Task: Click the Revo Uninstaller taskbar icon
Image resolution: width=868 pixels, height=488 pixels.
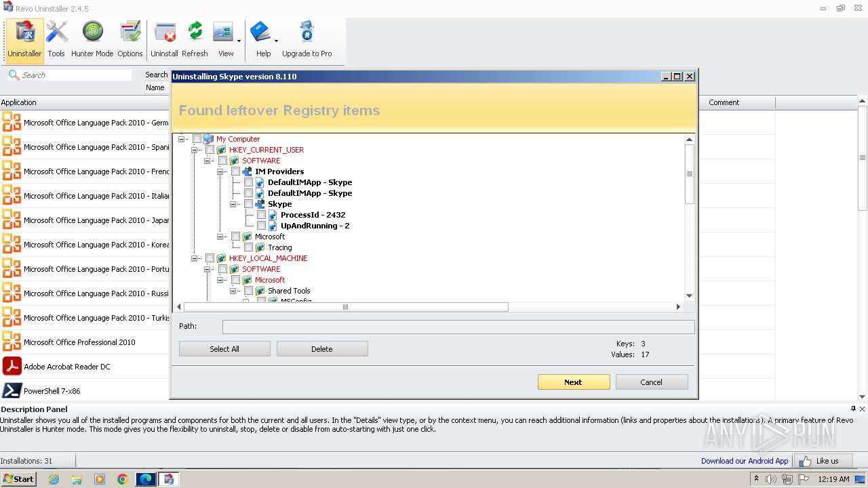Action: point(169,479)
